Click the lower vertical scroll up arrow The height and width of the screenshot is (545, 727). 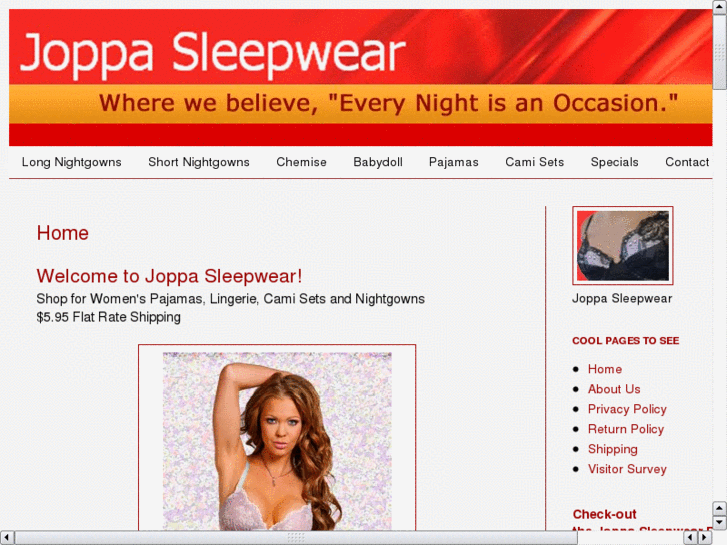pos(720,508)
